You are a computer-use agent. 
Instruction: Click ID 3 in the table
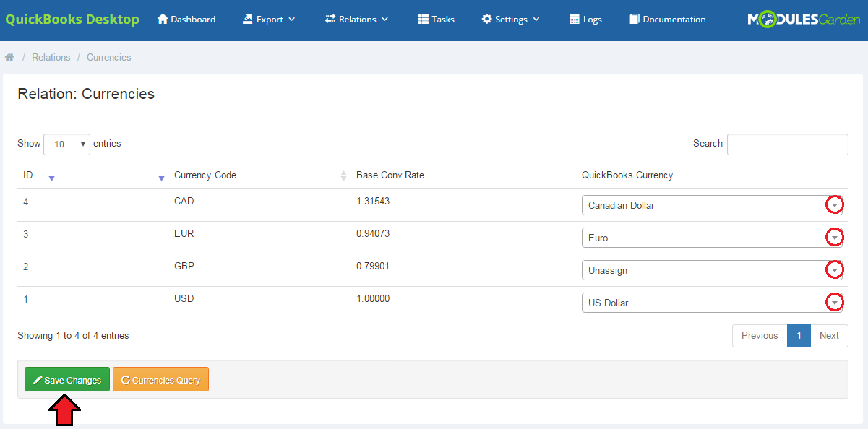pyautogui.click(x=26, y=234)
